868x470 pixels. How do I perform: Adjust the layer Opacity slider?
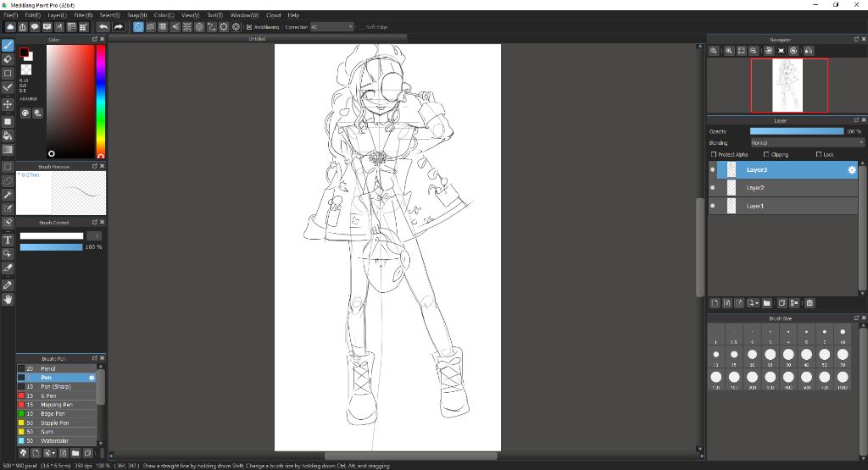pyautogui.click(x=797, y=131)
